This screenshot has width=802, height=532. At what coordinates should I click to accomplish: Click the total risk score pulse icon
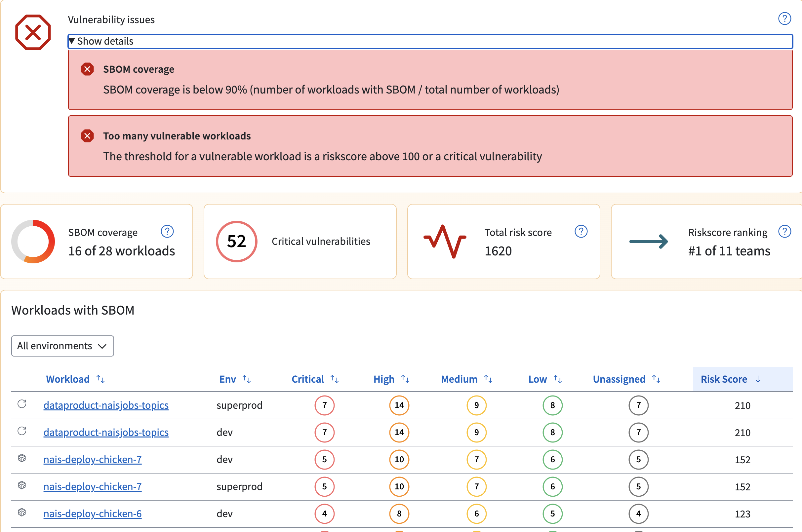tap(445, 242)
